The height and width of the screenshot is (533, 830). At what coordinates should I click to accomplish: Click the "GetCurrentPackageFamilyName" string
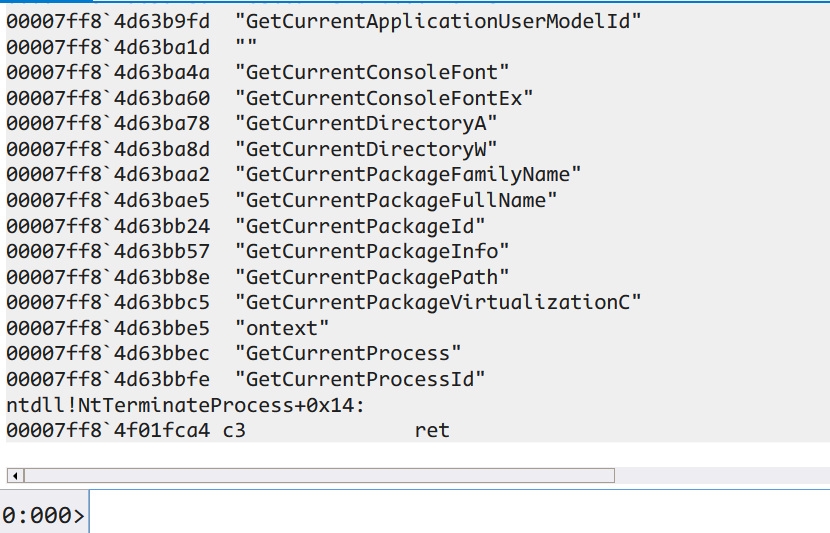408,175
